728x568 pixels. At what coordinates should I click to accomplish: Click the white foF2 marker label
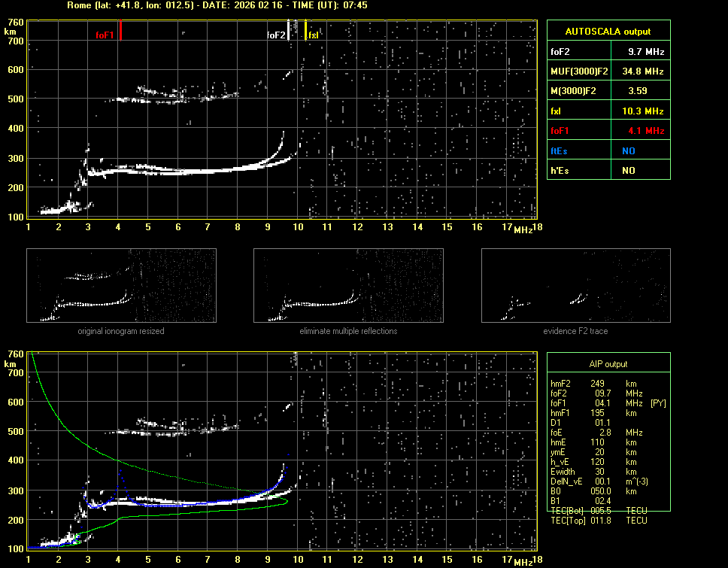click(x=276, y=35)
